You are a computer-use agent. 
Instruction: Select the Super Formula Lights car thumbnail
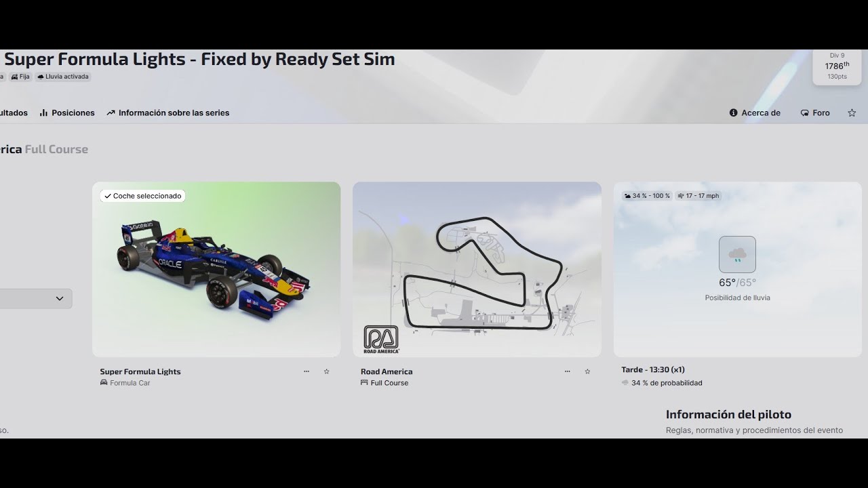tap(216, 269)
